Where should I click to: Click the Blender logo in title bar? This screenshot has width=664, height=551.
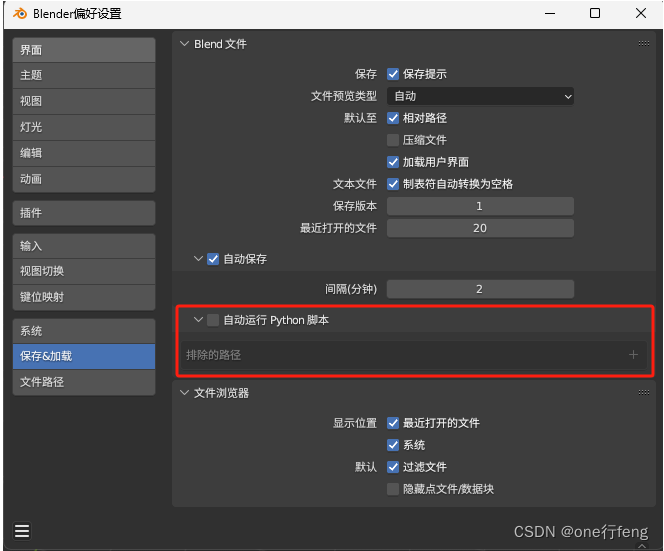19,14
